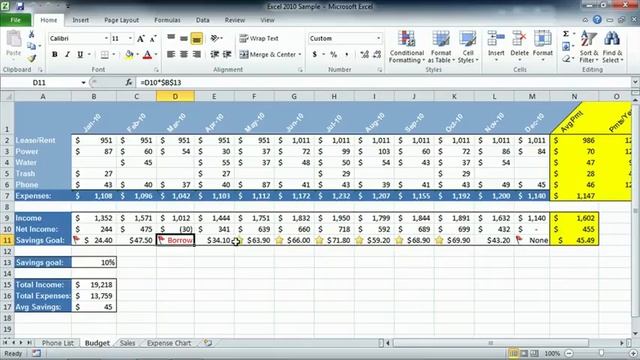The height and width of the screenshot is (360, 640).
Task: Open Format as Table gallery
Action: (441, 47)
